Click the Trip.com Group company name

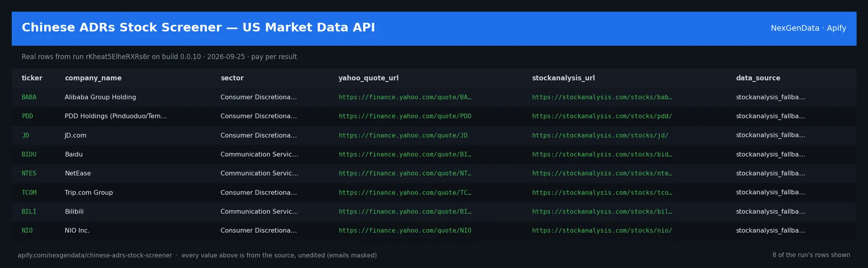[89, 192]
